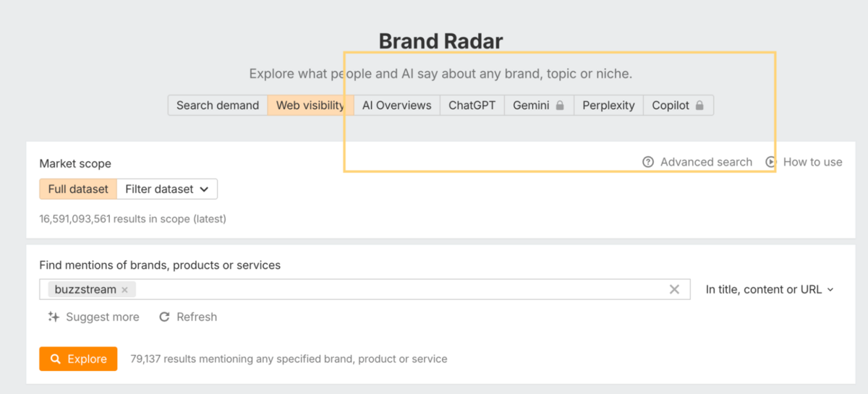Switch to the Search demand tab
868x394 pixels.
[x=218, y=106]
